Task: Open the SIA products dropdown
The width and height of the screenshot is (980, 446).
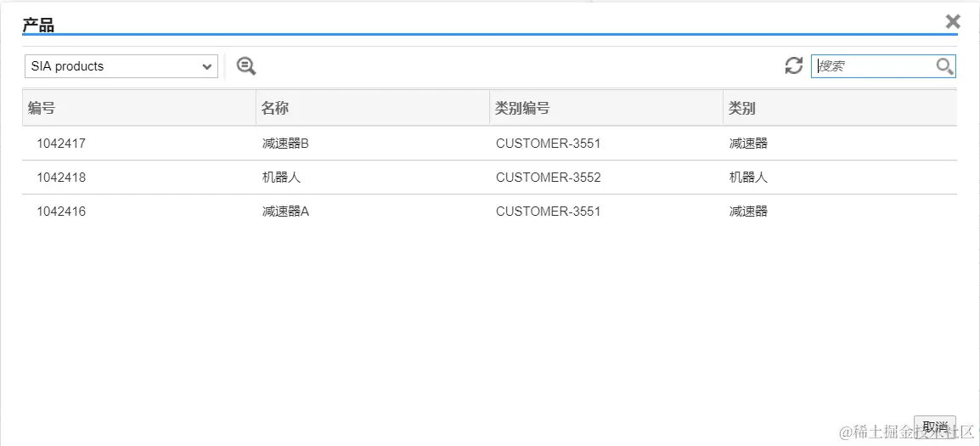Action: pyautogui.click(x=121, y=66)
